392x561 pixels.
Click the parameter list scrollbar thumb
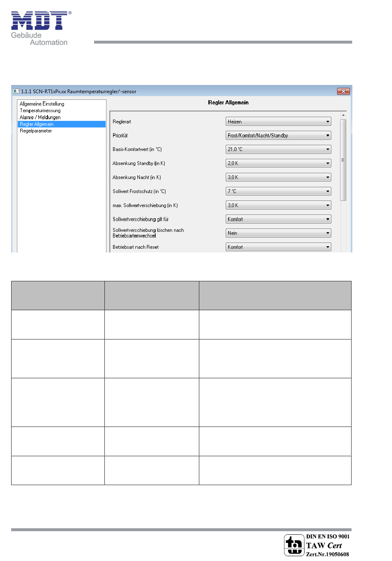[x=343, y=160]
